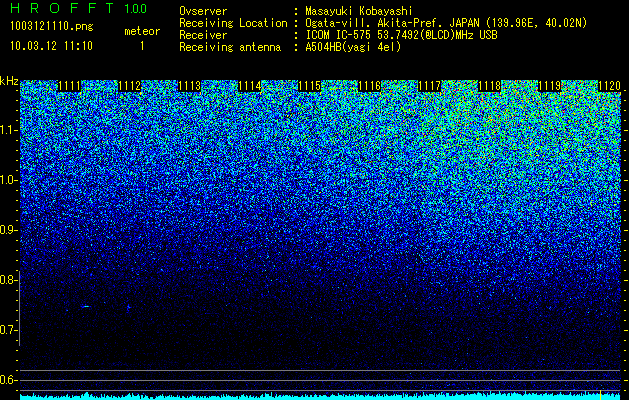Click the 1117 time marker
The height and width of the screenshot is (400, 629).
(x=429, y=86)
